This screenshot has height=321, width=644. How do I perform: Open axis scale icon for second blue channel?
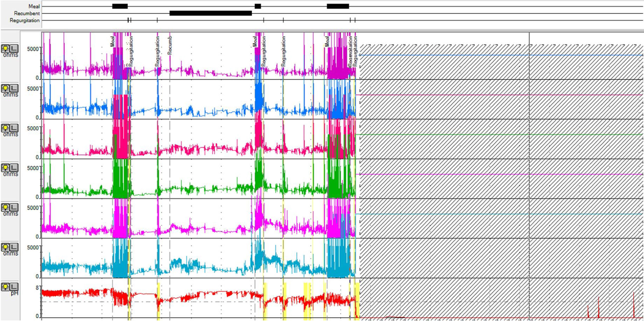tap(14, 88)
